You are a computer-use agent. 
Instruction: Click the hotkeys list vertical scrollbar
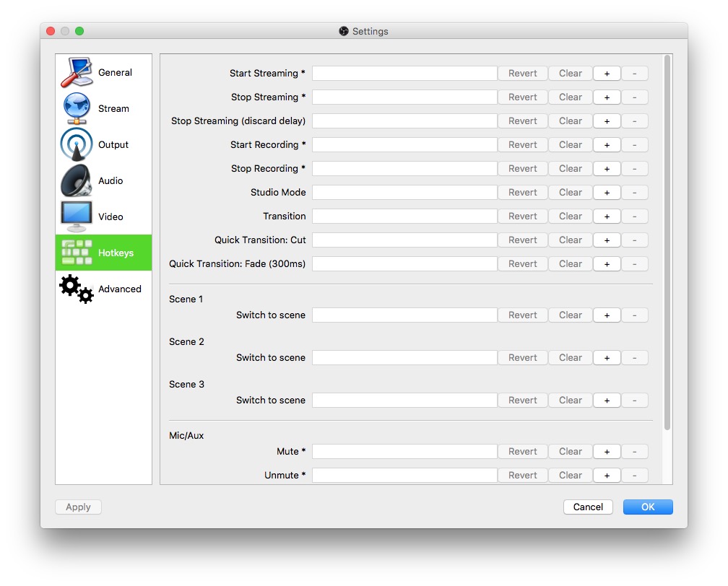click(x=667, y=242)
